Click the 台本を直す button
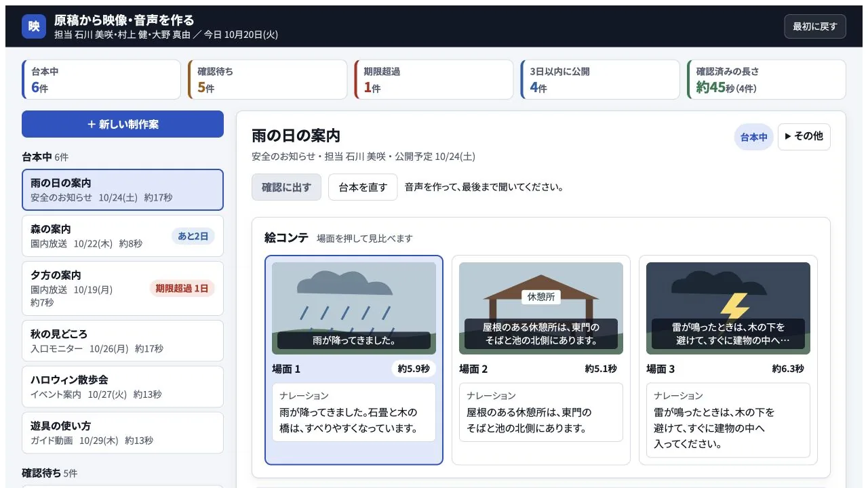Viewport: 868px width, 488px height. tap(363, 187)
